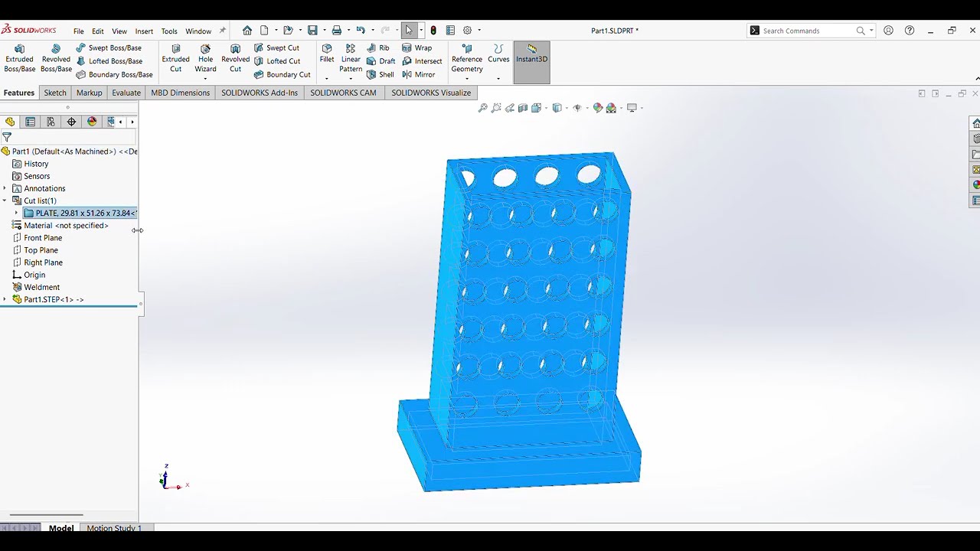Use the Intersect tool
Screen dimensions: 980x551
(422, 61)
